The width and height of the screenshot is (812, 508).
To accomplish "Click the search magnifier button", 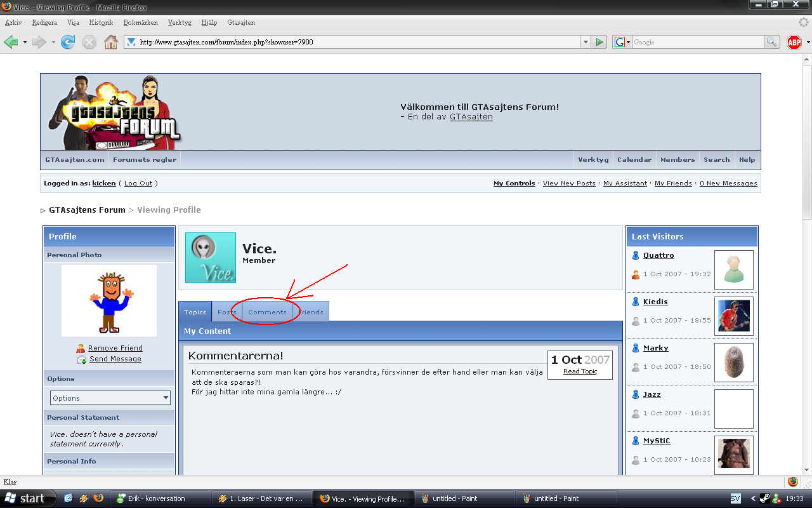I will tap(772, 42).
